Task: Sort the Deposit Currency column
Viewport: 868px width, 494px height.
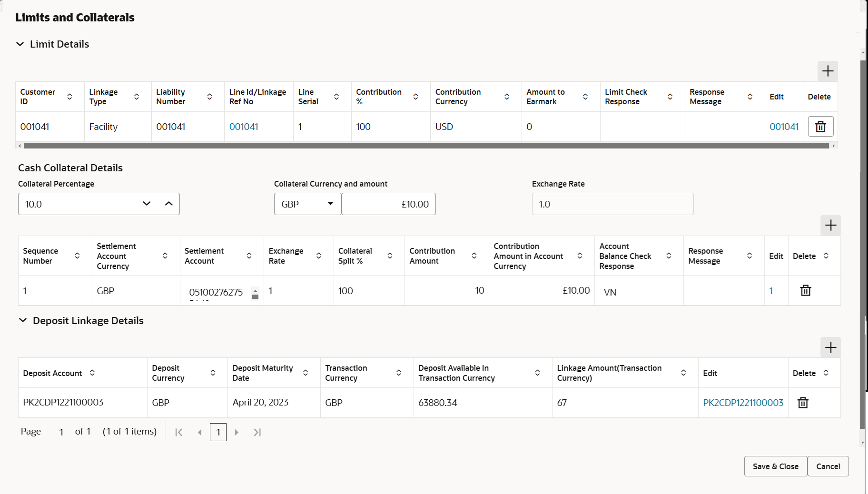Action: click(213, 373)
